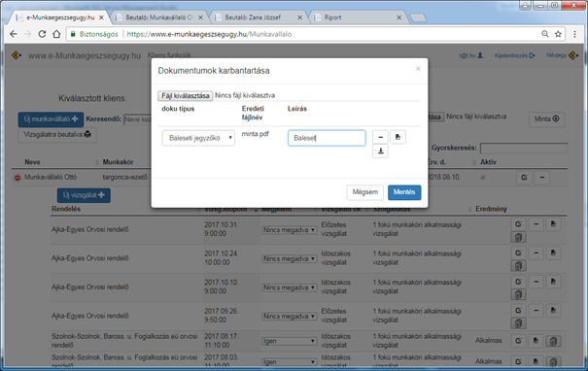The image size is (588, 371).
Task: Copy the 2017.10.10. examination
Action: tap(519, 294)
